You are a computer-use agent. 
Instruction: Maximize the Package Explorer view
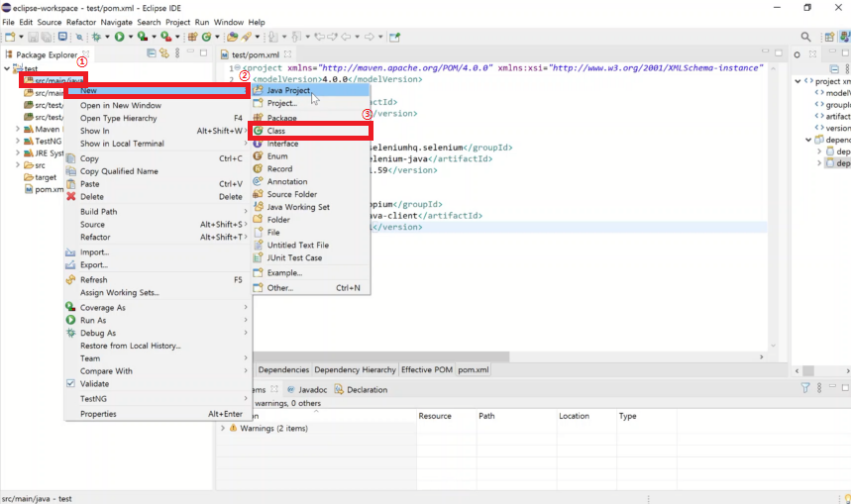coord(203,52)
